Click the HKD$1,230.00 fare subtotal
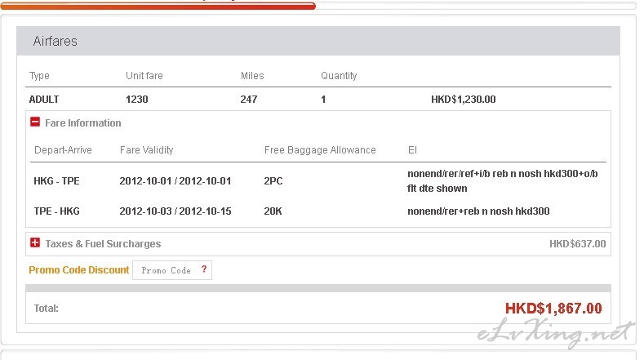Screen dimensions: 644x360 464,100
